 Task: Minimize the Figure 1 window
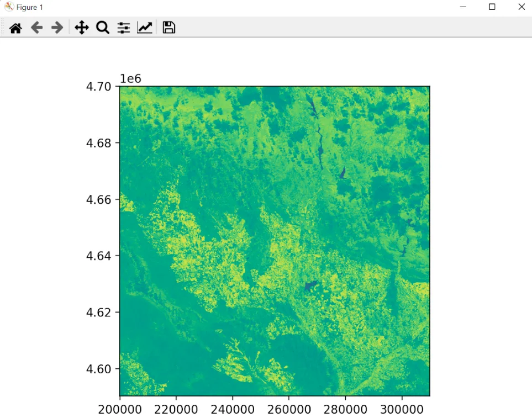[x=463, y=7]
